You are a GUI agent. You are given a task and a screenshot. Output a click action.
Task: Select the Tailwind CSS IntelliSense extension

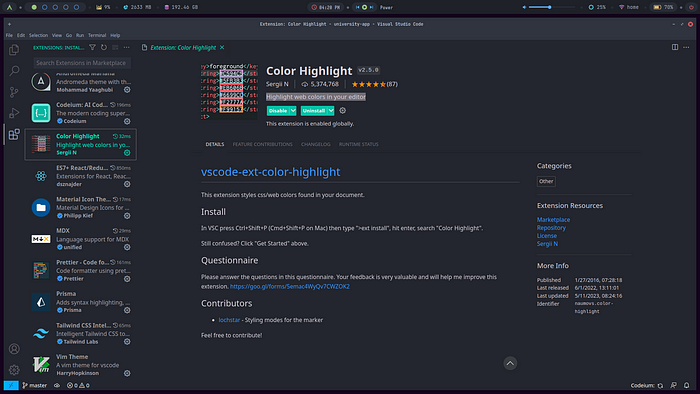point(81,333)
